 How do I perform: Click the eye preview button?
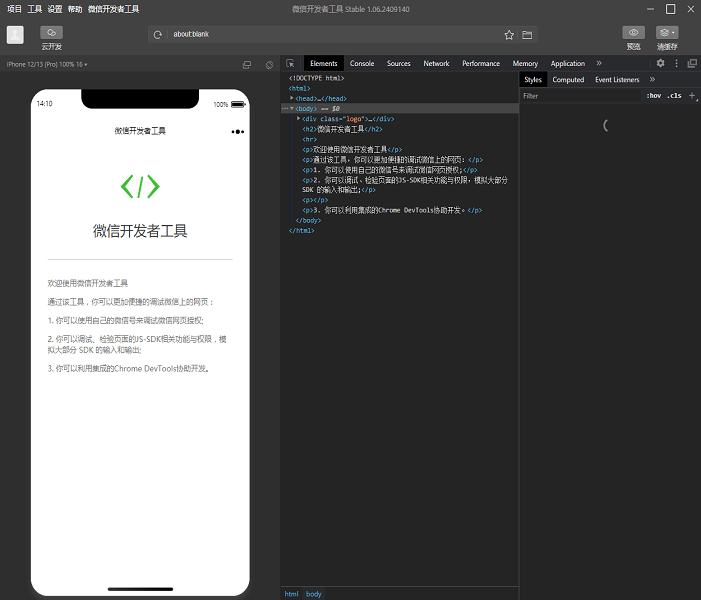point(633,33)
